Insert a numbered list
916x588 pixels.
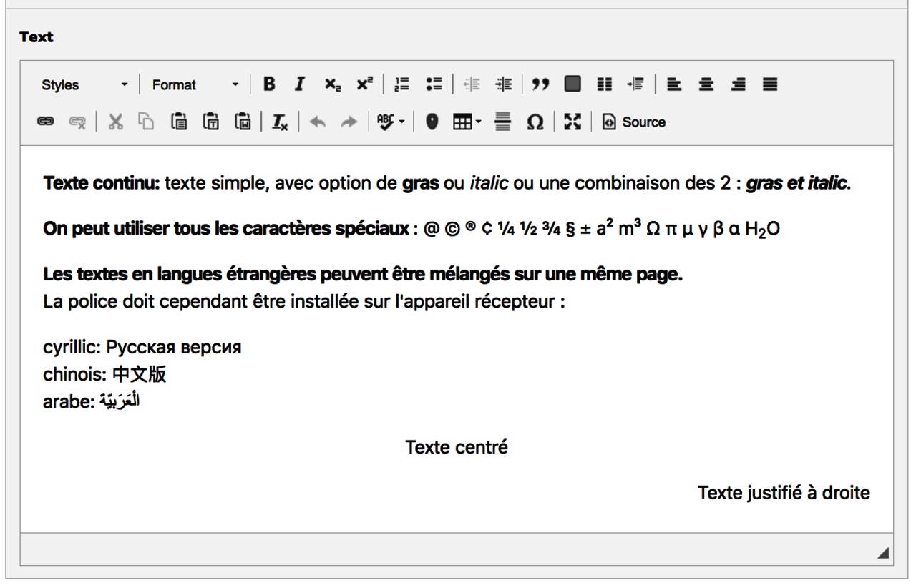[x=401, y=85]
